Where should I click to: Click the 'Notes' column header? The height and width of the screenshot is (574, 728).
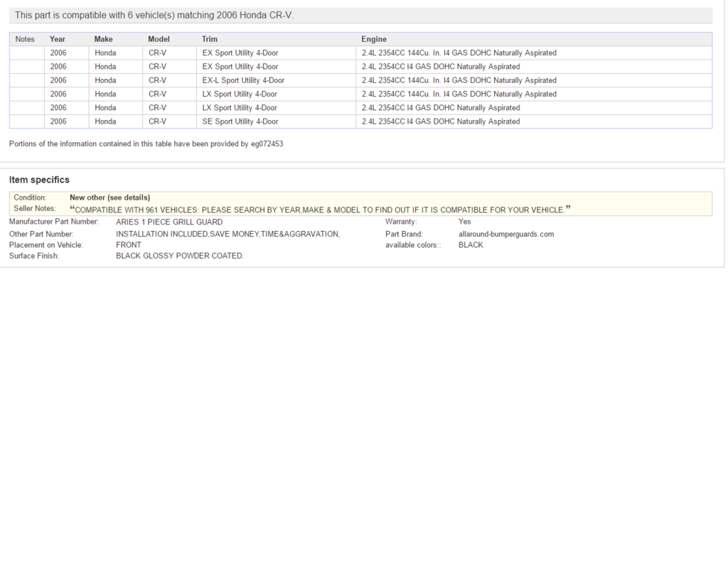[25, 40]
